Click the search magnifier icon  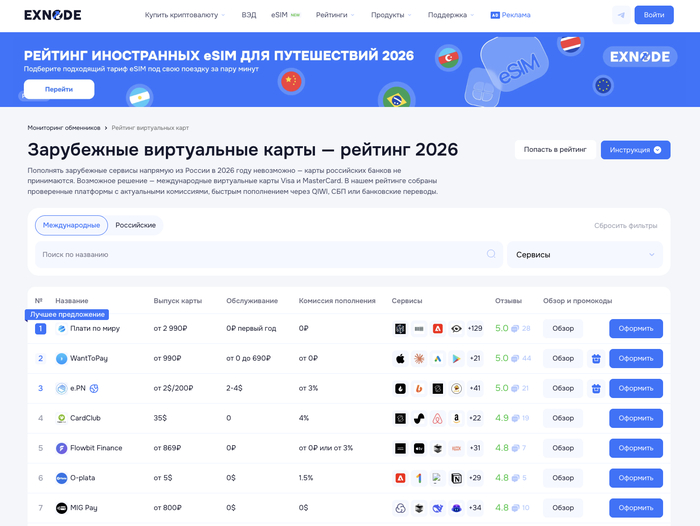tap(491, 254)
